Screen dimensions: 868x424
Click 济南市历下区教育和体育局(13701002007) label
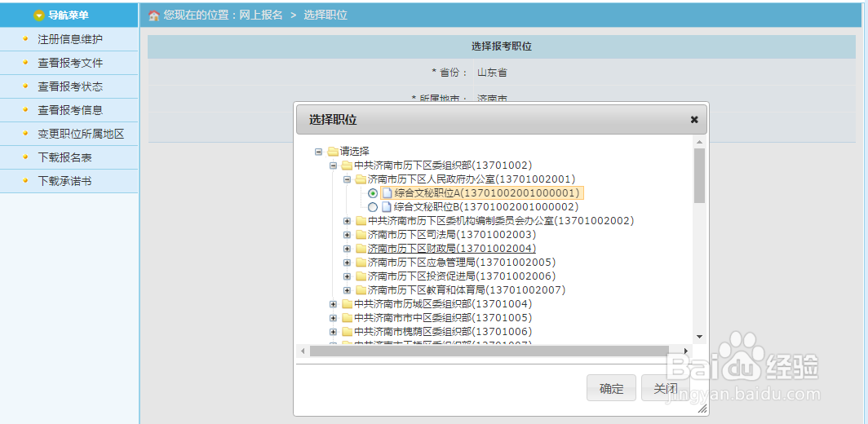[x=466, y=290]
